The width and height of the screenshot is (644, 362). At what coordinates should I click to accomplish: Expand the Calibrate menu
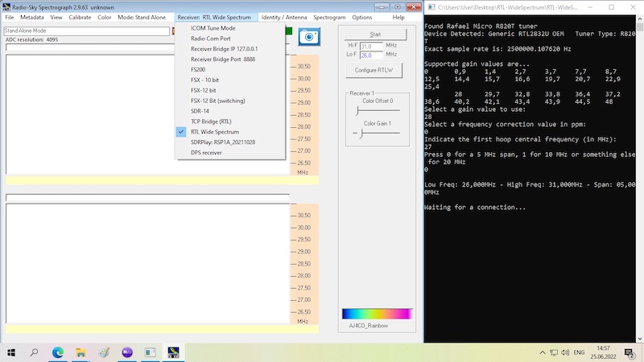pos(80,17)
